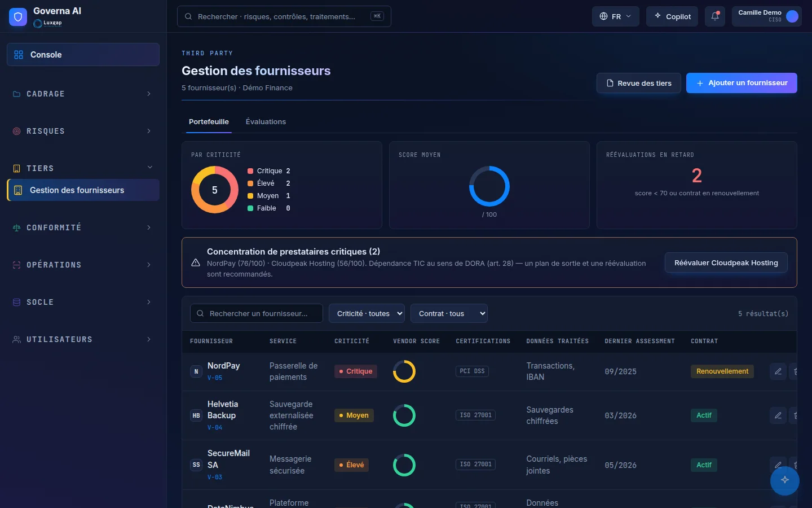Click Camille Demo's profile avatar
The image size is (812, 508).
tap(792, 16)
